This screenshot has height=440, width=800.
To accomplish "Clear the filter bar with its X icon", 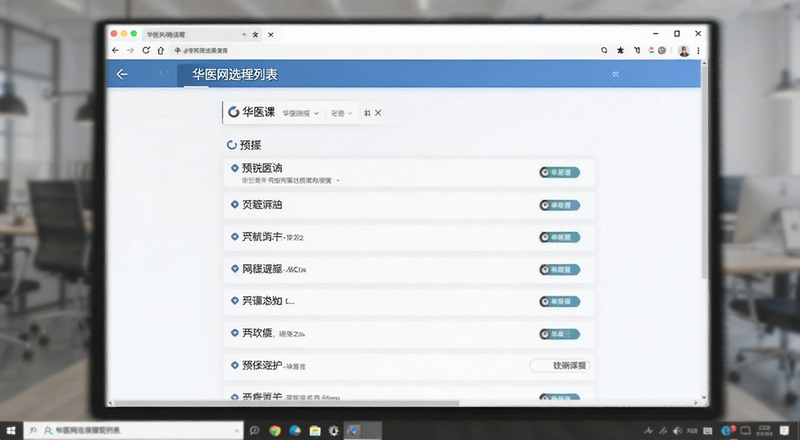I will (x=378, y=113).
